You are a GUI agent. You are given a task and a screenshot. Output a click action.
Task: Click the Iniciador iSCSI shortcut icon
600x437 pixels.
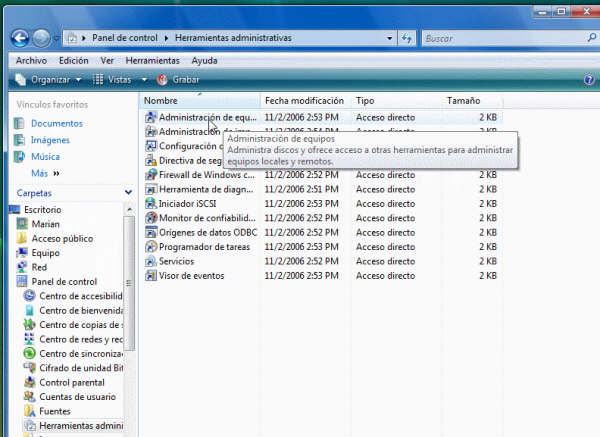pyautogui.click(x=151, y=204)
